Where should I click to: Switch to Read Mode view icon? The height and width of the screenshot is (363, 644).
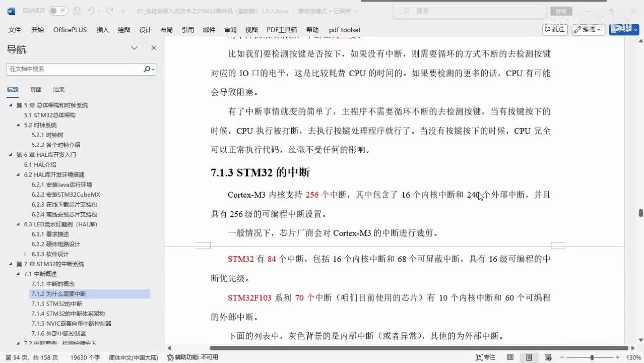tap(511, 357)
